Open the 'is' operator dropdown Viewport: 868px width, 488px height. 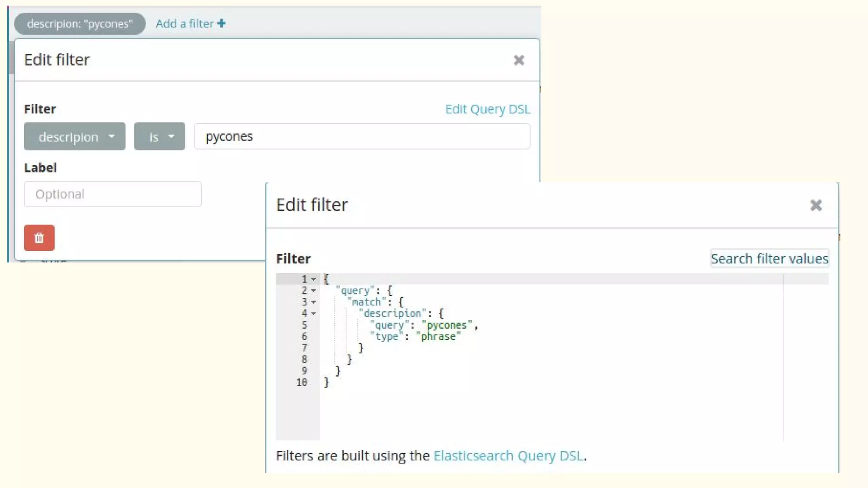(159, 136)
